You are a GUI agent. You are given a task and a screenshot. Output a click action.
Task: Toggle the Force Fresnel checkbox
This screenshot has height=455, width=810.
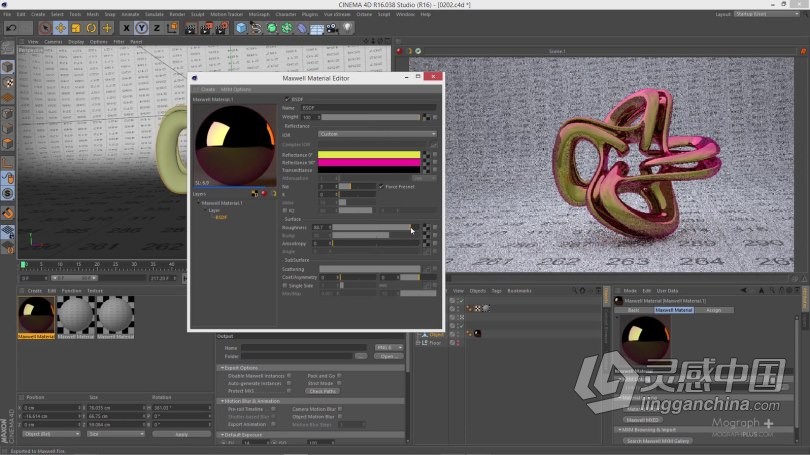381,186
